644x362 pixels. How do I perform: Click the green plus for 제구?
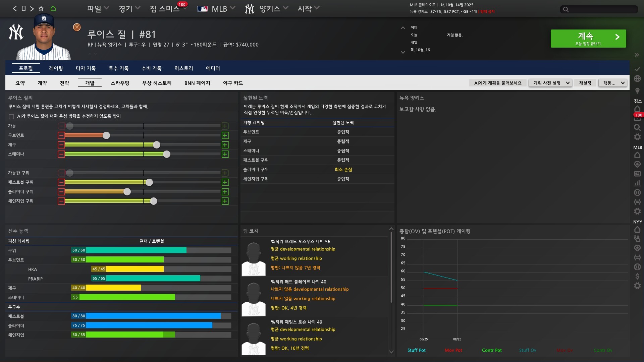pyautogui.click(x=225, y=145)
